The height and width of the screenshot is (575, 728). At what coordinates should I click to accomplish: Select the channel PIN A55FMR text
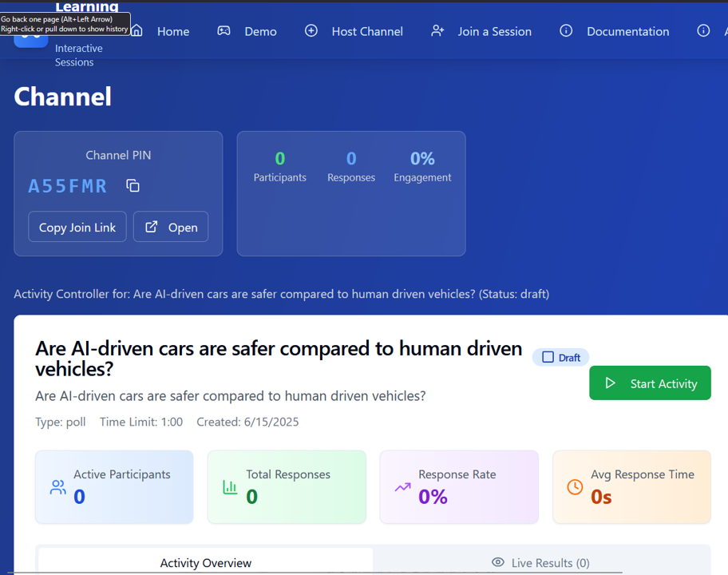click(68, 185)
